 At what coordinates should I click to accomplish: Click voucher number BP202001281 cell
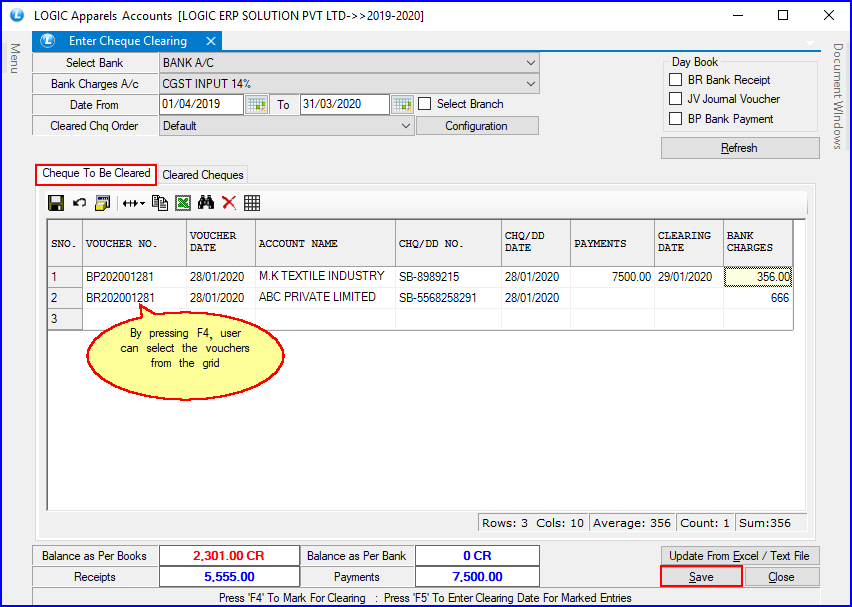pos(134,277)
